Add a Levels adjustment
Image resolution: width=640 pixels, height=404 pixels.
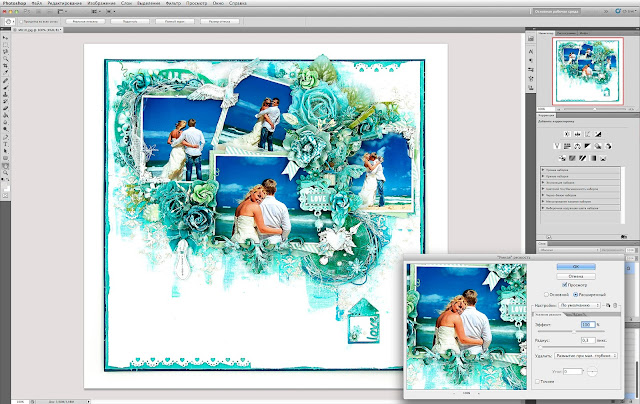click(x=578, y=134)
